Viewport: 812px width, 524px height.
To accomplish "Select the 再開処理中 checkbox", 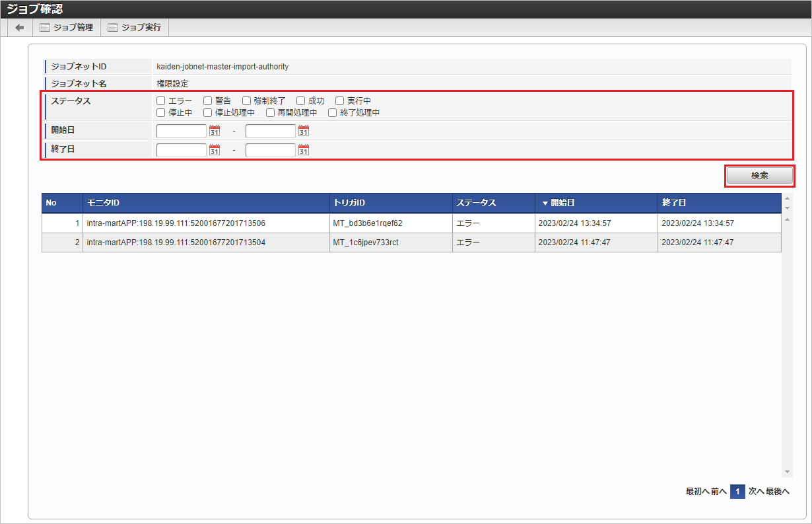I will pyautogui.click(x=270, y=113).
